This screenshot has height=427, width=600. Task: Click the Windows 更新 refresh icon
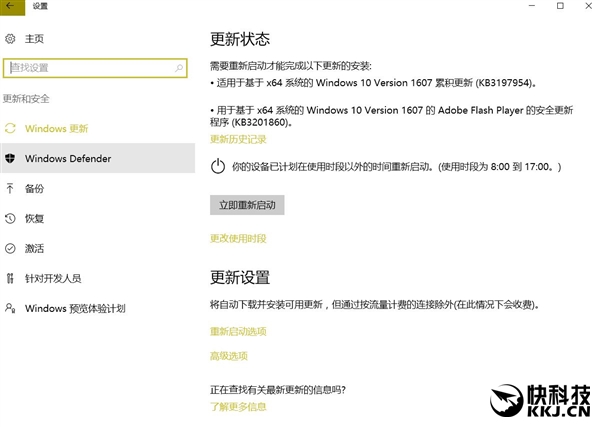(10, 128)
